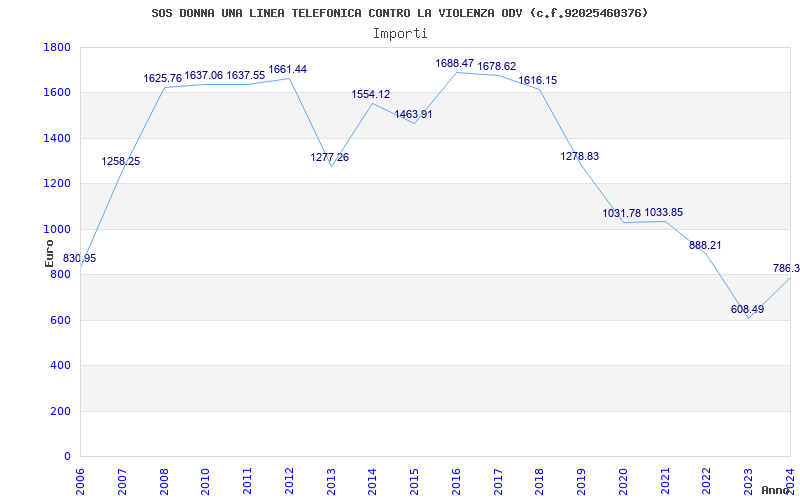800x500 pixels.
Task: Click the 888.21 data label
Action: (705, 246)
